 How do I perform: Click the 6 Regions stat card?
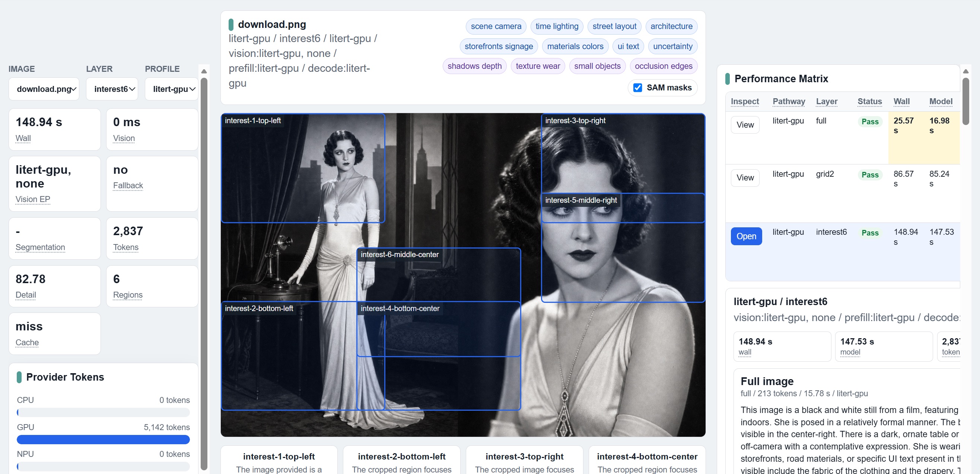(152, 286)
